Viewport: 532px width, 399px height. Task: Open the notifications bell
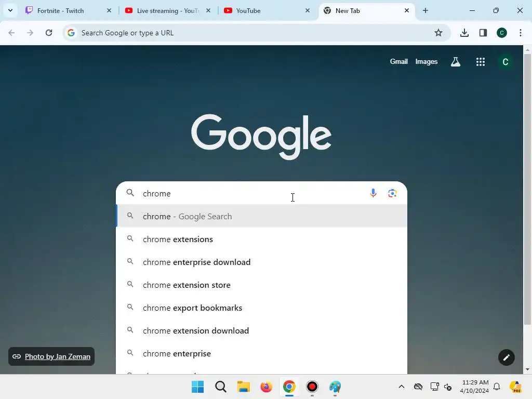pos(497,387)
